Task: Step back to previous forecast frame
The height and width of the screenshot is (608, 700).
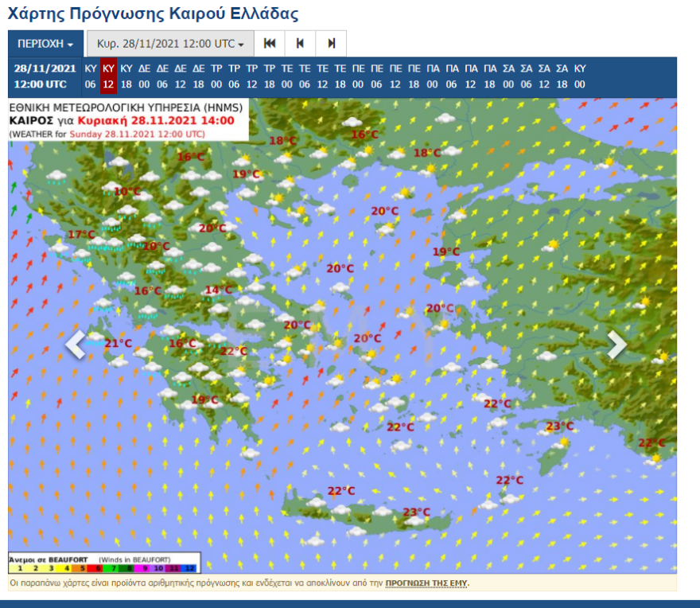Action: click(300, 43)
